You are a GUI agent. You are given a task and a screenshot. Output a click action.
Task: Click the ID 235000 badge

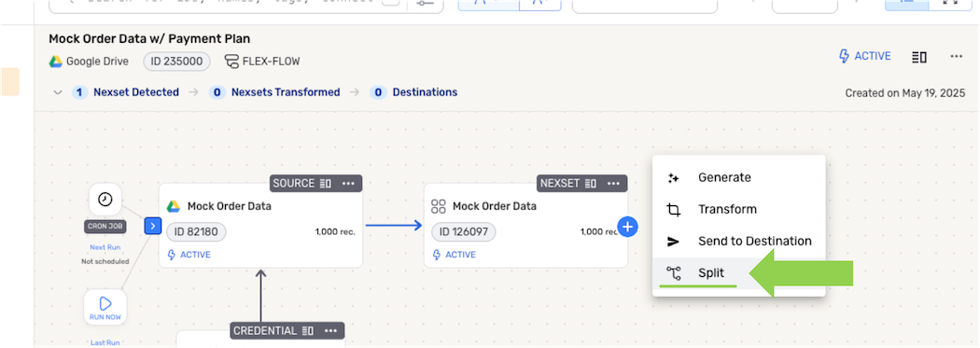[x=177, y=62]
